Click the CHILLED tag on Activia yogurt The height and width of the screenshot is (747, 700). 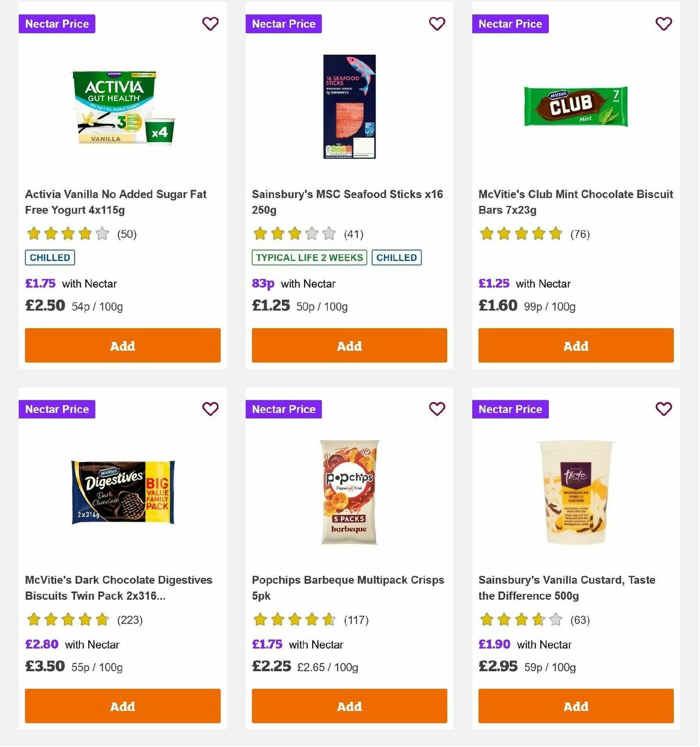point(50,257)
